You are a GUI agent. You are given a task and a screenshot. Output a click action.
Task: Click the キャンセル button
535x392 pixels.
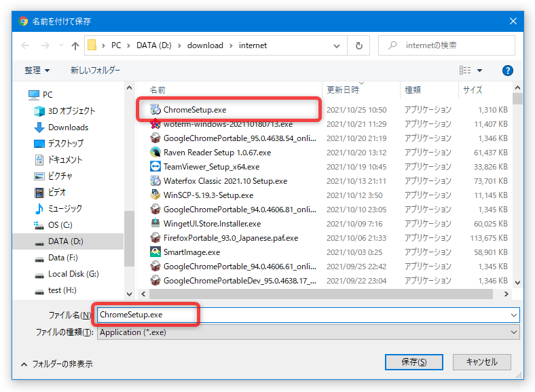[482, 361]
